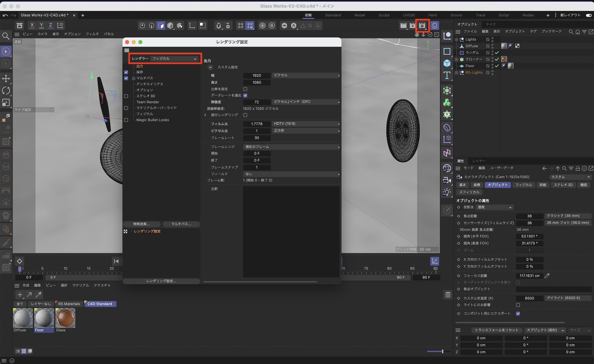594x364 pixels.
Task: Open the レンダラー dropdown
Action: pos(174,59)
